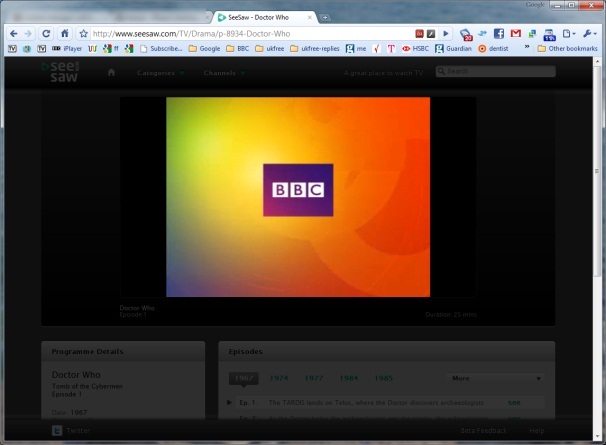
Task: Open the calendar extension showing 19h badge
Action: [549, 35]
